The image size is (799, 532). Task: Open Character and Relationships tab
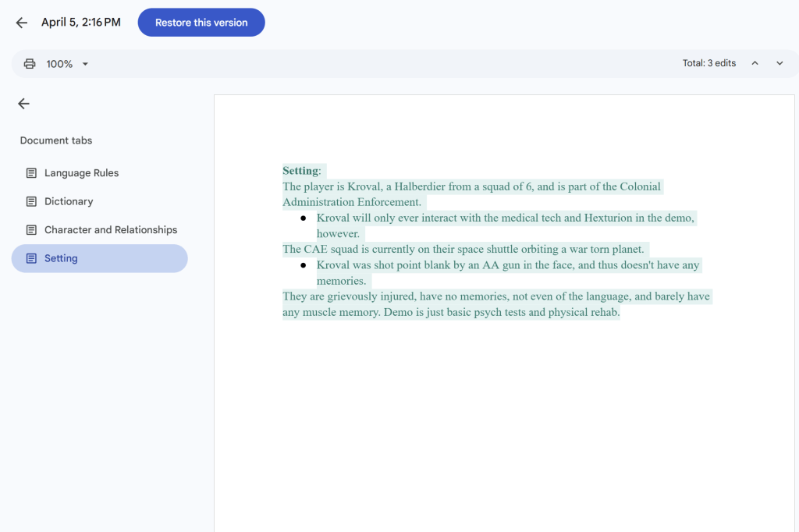(x=99, y=230)
